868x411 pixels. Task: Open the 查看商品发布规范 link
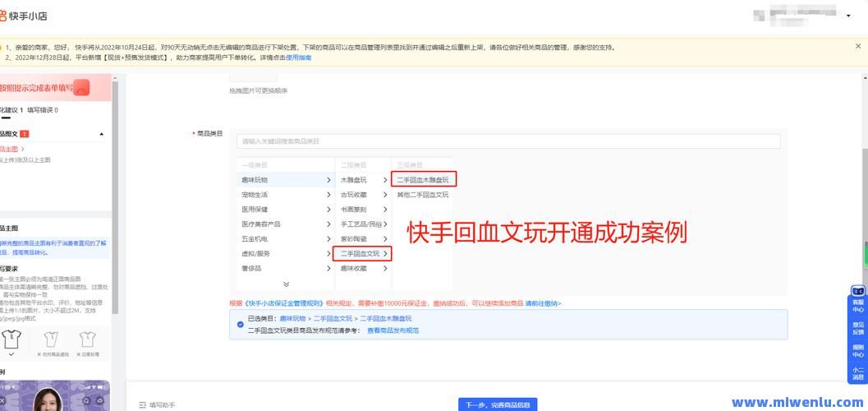point(393,330)
